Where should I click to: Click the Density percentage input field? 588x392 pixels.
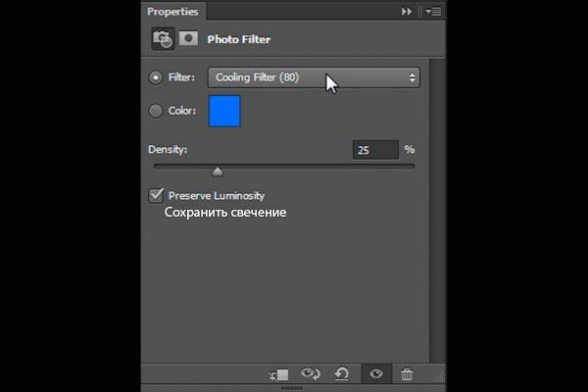pos(375,150)
